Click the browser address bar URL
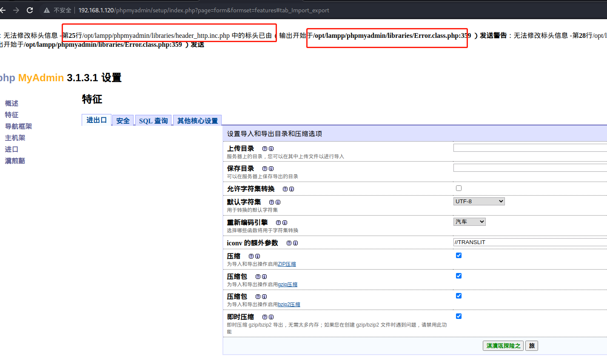Screen dimensions: 607x364 (x=204, y=10)
